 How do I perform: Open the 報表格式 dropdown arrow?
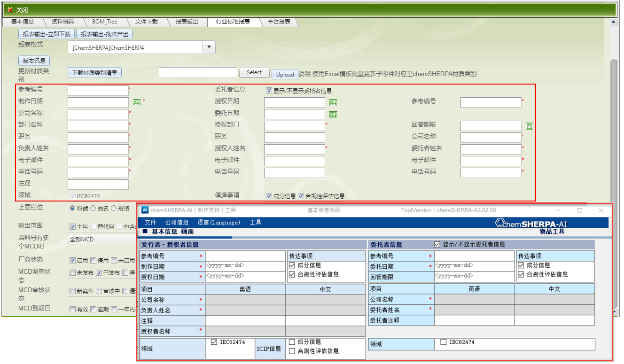(209, 47)
